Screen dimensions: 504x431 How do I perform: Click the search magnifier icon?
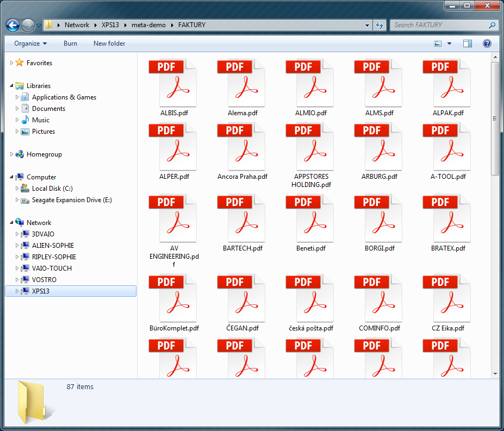pos(492,25)
